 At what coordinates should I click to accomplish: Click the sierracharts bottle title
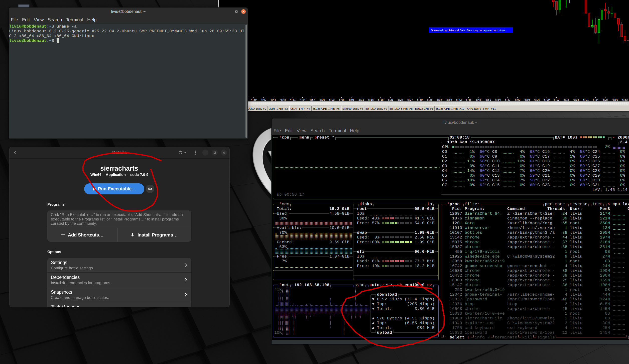(x=119, y=168)
